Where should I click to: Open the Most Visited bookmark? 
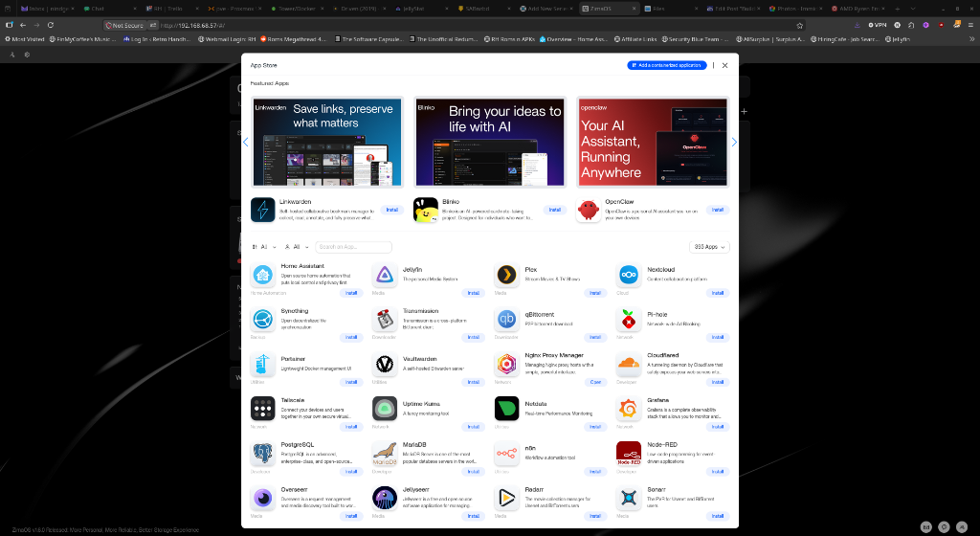coord(24,38)
